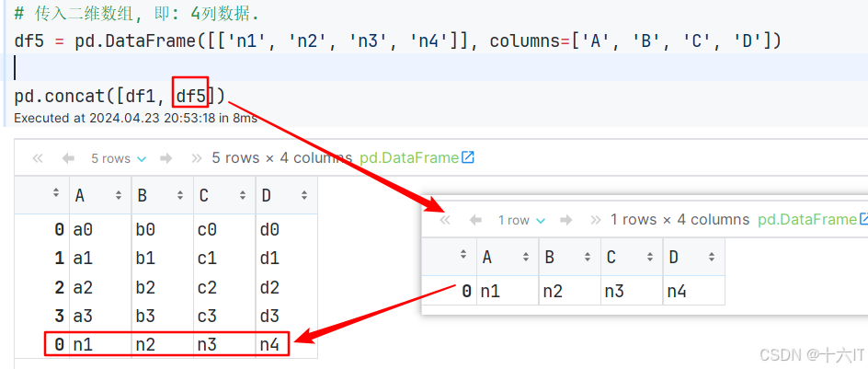Sort column C in the 1-row table
This screenshot has height=369, width=868.
click(649, 257)
